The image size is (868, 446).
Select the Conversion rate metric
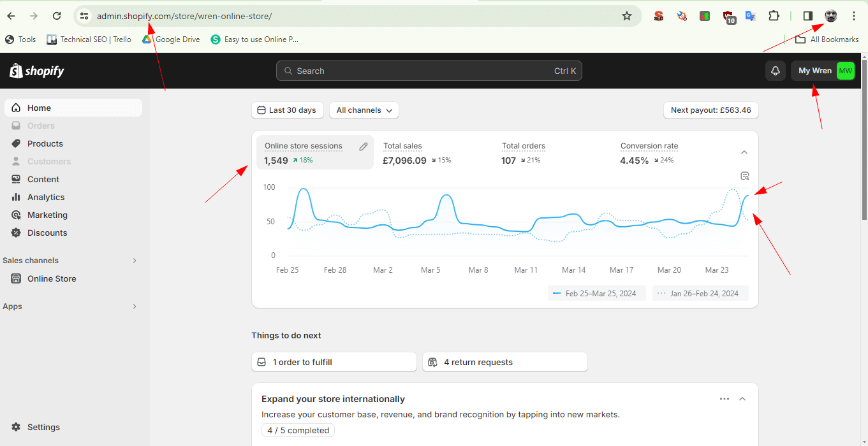coord(671,153)
